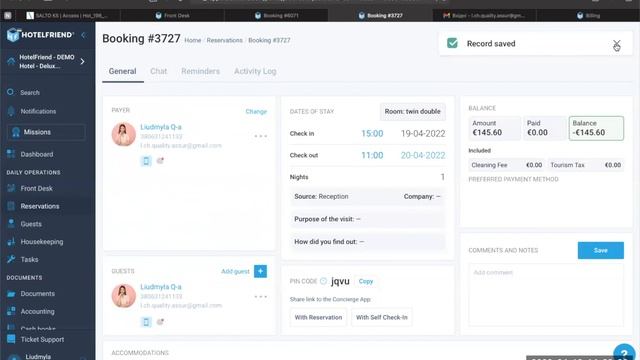Image resolution: width=640 pixels, height=360 pixels.
Task: Open Guests in the sidebar
Action: 31,224
